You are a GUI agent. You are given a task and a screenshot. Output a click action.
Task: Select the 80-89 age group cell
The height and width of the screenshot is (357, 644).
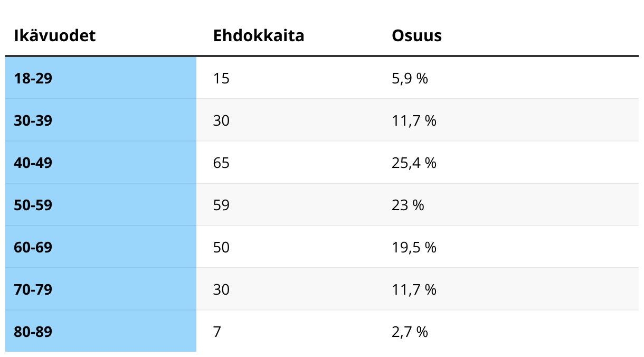(101, 331)
